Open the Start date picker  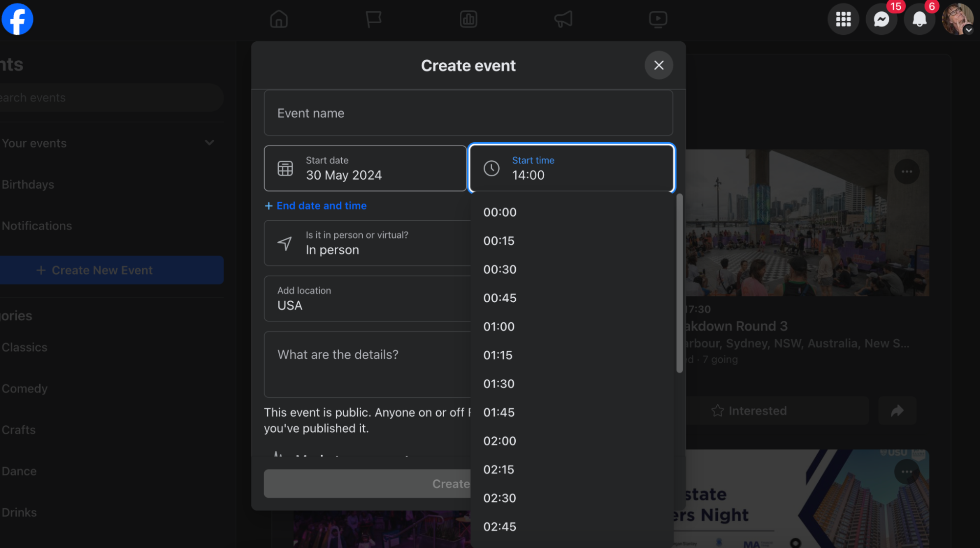(365, 168)
